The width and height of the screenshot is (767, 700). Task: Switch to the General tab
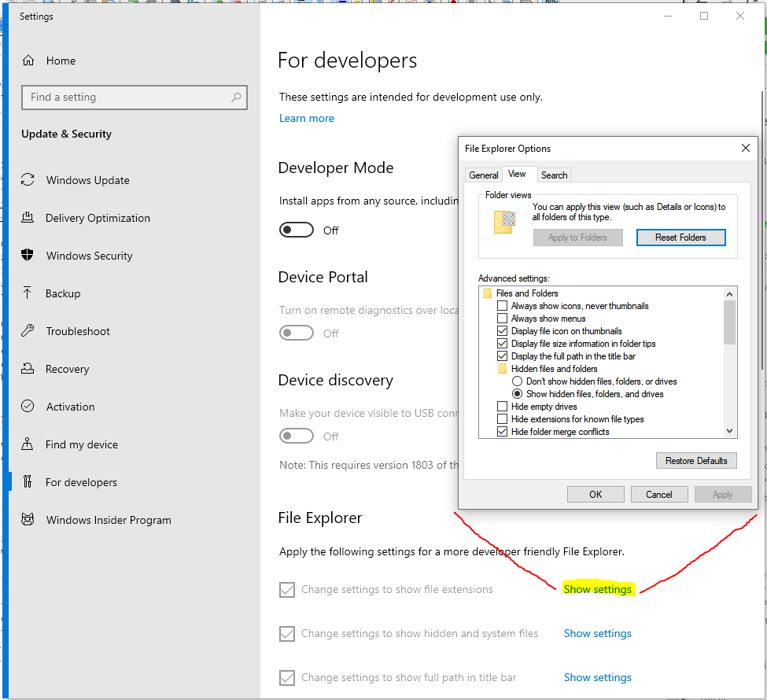483,175
